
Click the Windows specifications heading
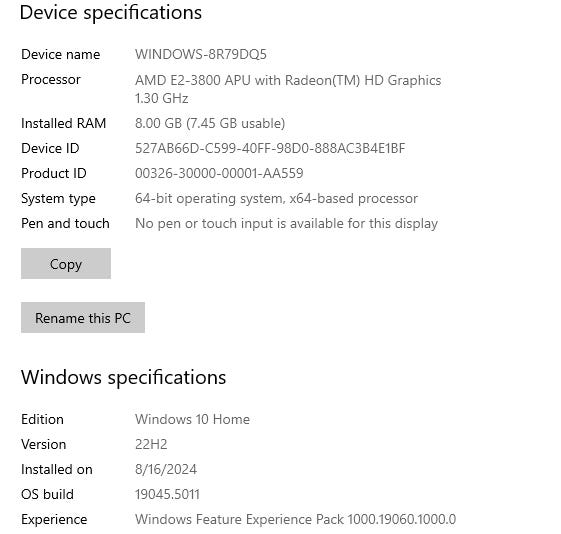click(x=123, y=378)
